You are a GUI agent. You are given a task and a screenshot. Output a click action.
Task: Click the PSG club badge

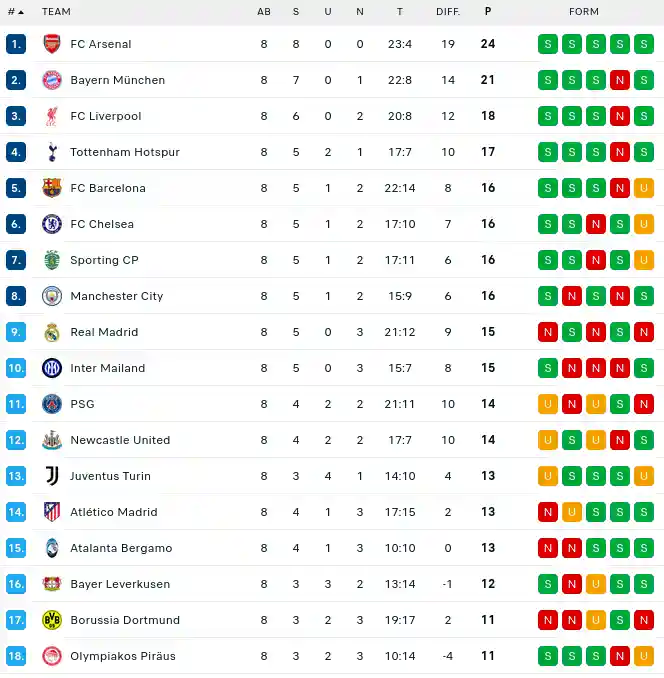52,404
